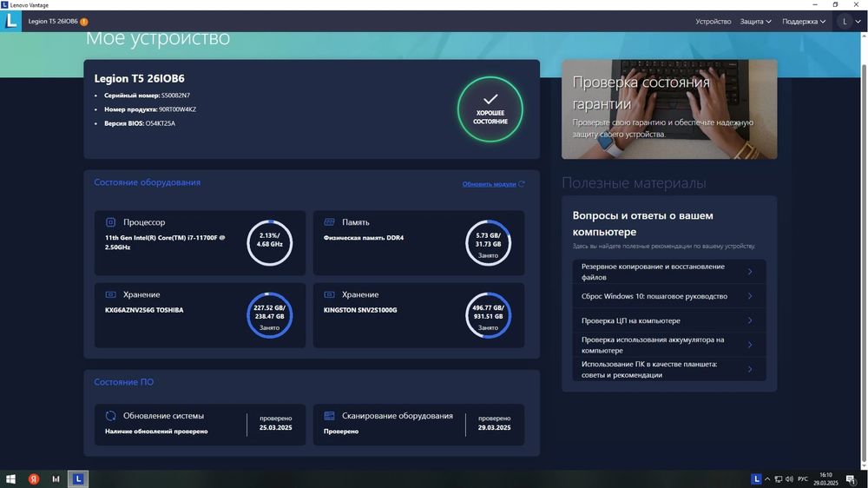Click the KINGSTON storage drive icon
Image resolution: width=868 pixels, height=488 pixels.
pyautogui.click(x=329, y=294)
